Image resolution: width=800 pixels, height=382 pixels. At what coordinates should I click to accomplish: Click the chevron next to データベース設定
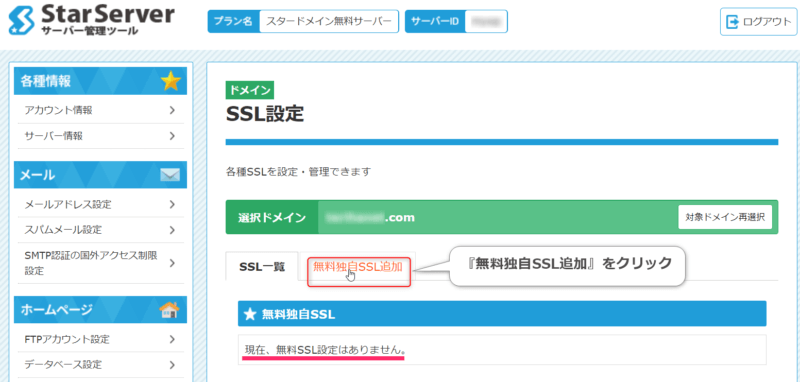pyautogui.click(x=172, y=365)
